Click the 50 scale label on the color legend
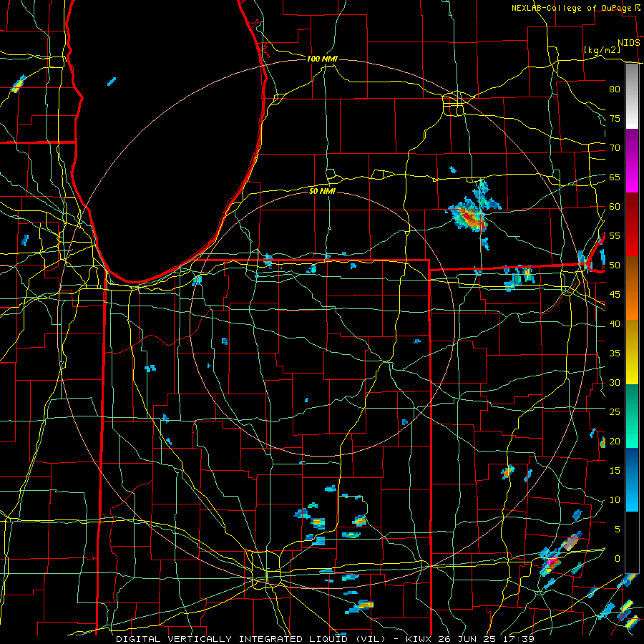644x644 pixels. coord(615,265)
